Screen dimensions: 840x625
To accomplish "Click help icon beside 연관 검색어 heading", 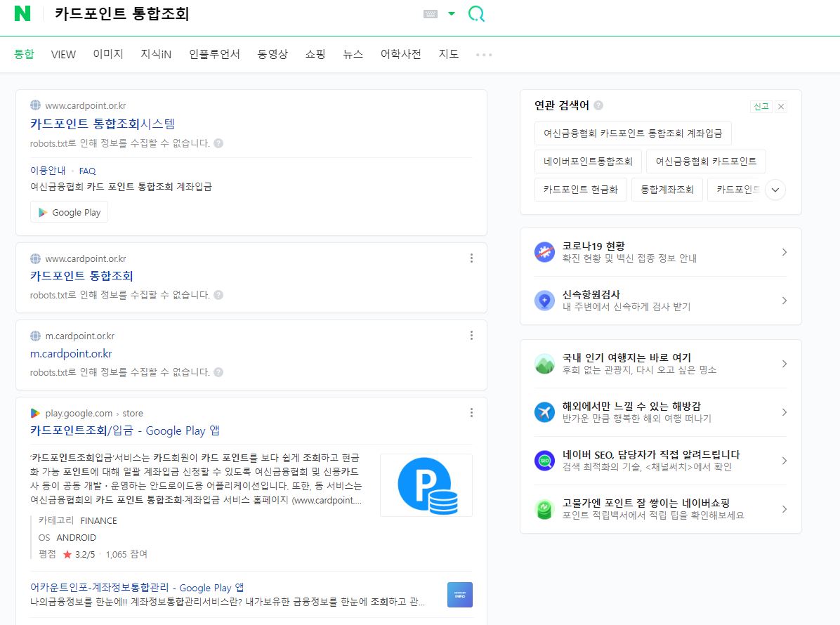I will click(598, 105).
